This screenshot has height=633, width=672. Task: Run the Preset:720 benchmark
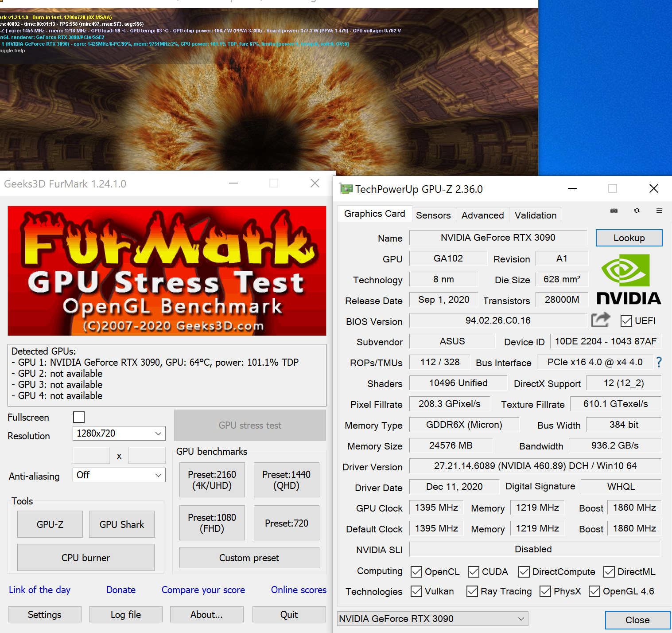pyautogui.click(x=286, y=523)
